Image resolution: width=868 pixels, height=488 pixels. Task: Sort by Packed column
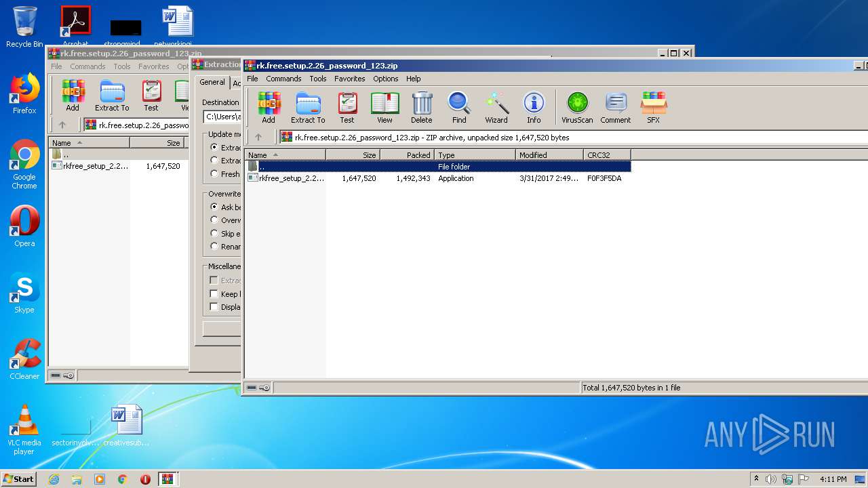click(x=407, y=155)
